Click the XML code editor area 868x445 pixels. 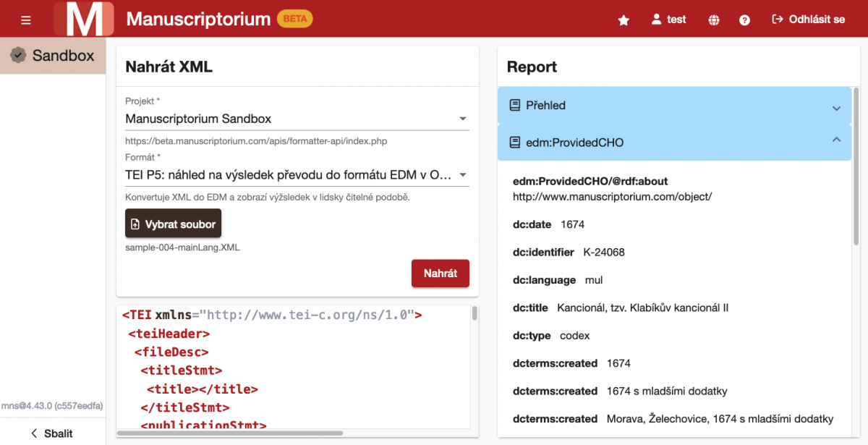tap(293, 368)
